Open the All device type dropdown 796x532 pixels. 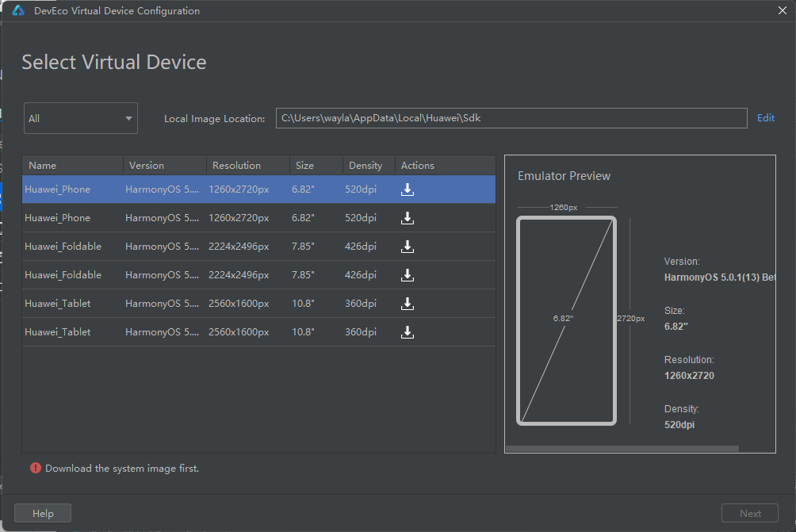click(81, 118)
